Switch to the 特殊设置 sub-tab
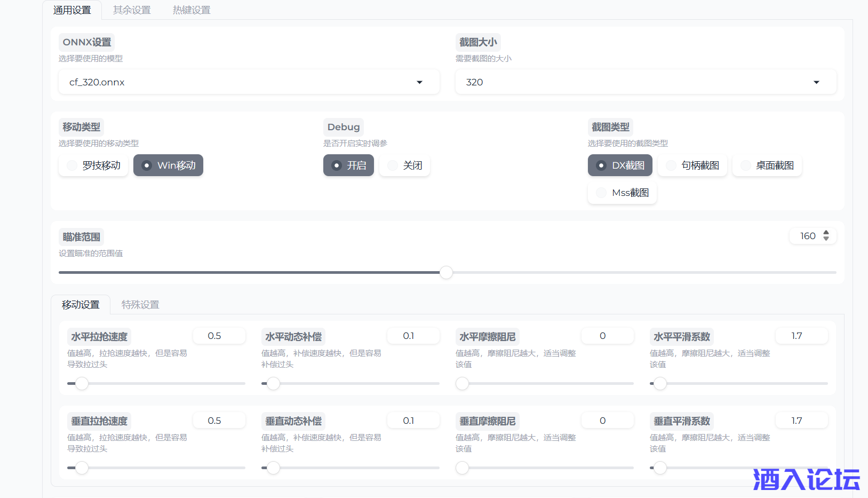This screenshot has width=868, height=498. [140, 305]
